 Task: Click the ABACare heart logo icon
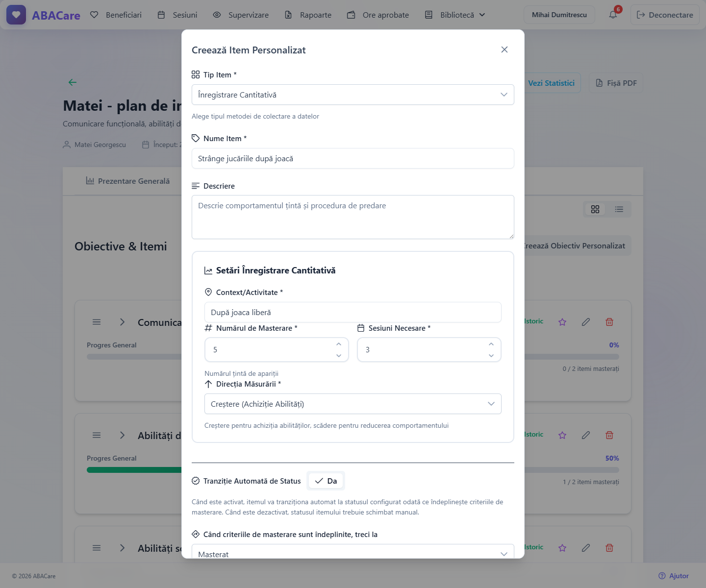[16, 15]
